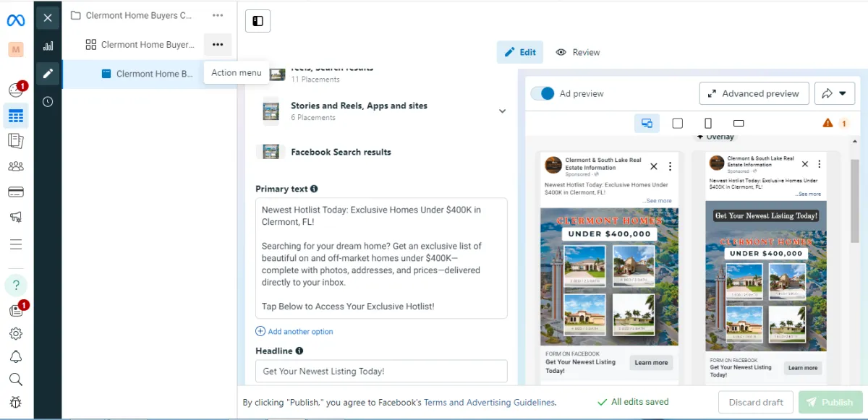Screen dimensions: 868x420
Task: Click Add another option link
Action: (294, 332)
